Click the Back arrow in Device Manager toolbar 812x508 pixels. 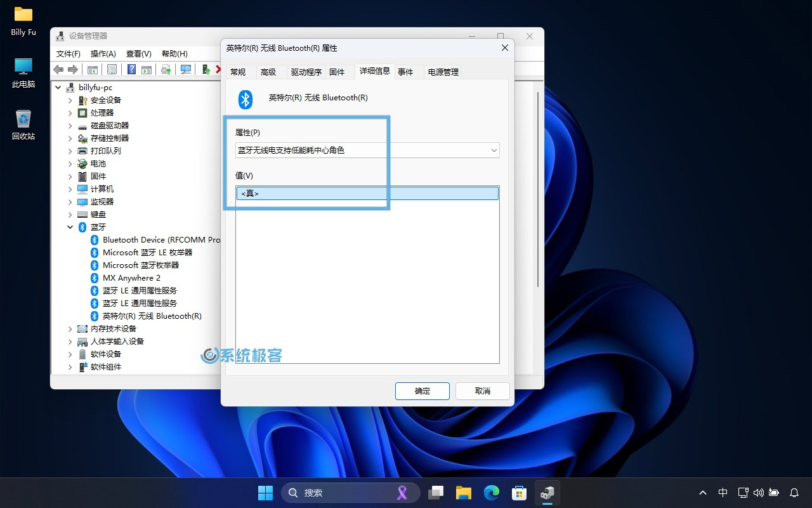point(58,69)
